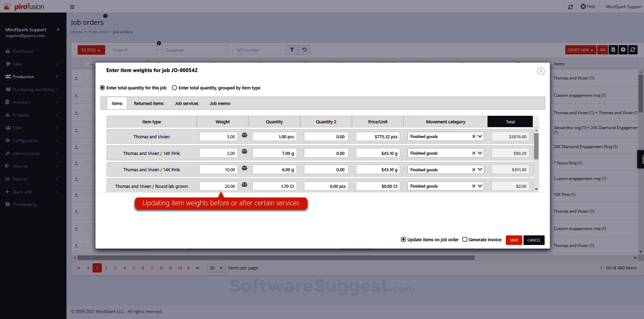The width and height of the screenshot is (644, 319).
Task: Open the items per page selector
Action: coord(216,268)
